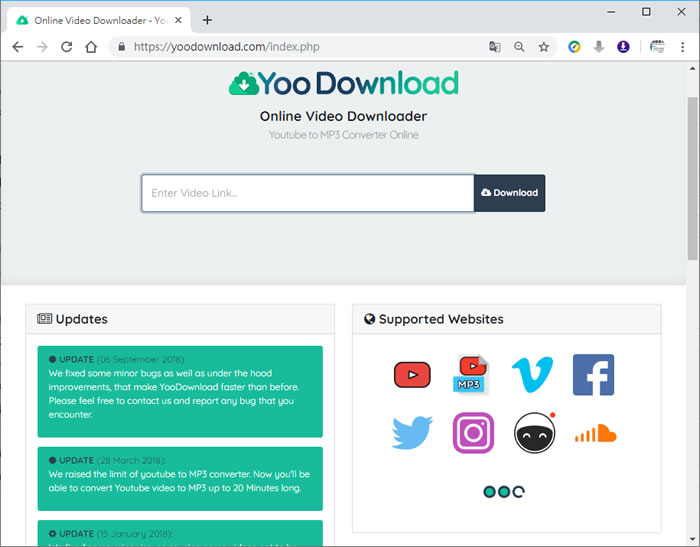Click the newspaper icon beside Updates
The image size is (700, 547).
44,318
